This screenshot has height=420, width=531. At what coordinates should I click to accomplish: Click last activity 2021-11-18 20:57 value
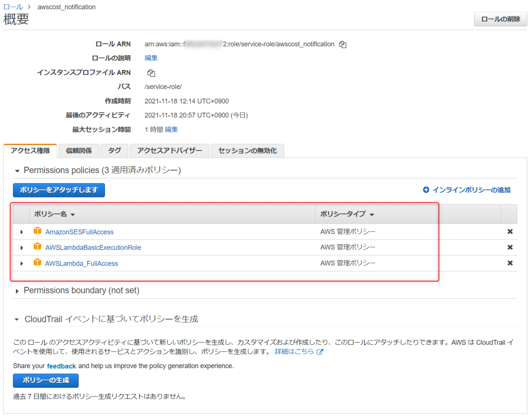(x=196, y=116)
